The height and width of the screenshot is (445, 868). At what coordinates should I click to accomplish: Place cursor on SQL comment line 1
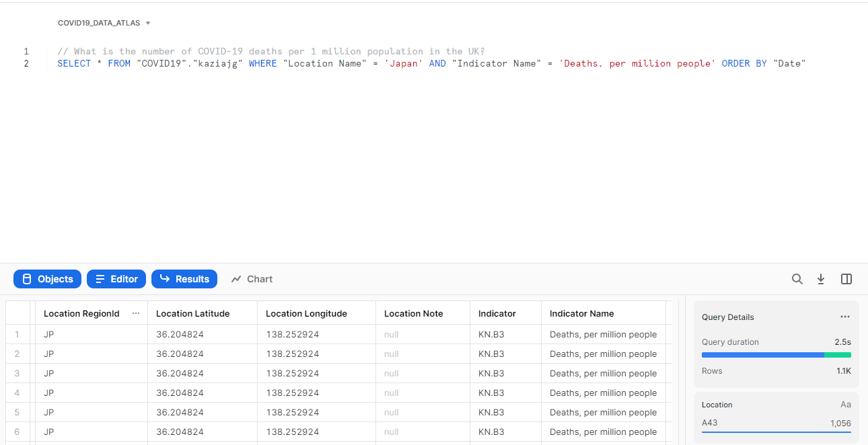pyautogui.click(x=271, y=51)
